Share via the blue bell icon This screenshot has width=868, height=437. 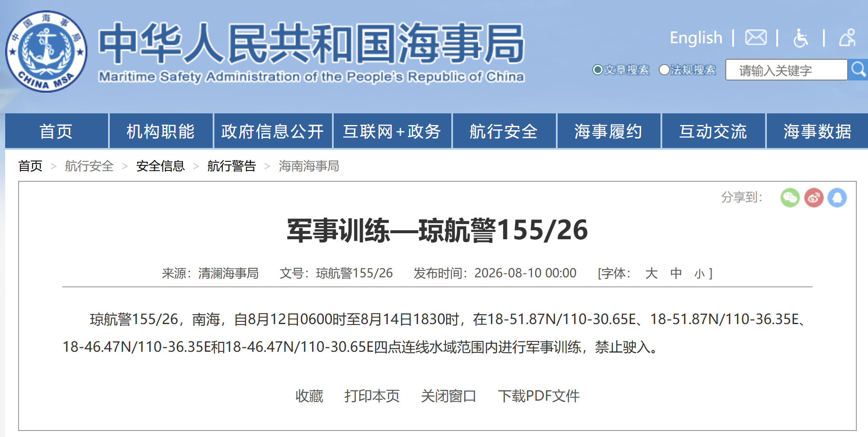pos(837,198)
